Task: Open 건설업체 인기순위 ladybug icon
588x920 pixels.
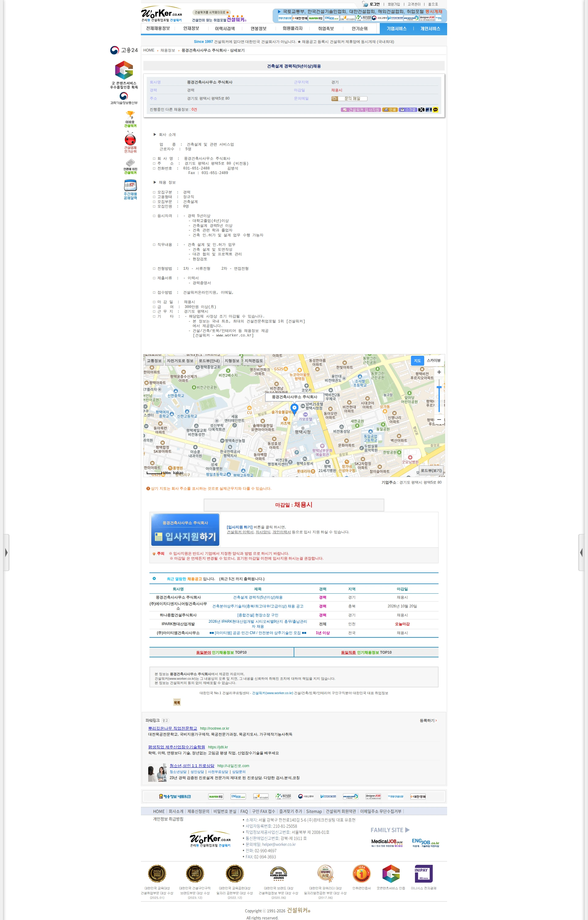Action: point(130,142)
